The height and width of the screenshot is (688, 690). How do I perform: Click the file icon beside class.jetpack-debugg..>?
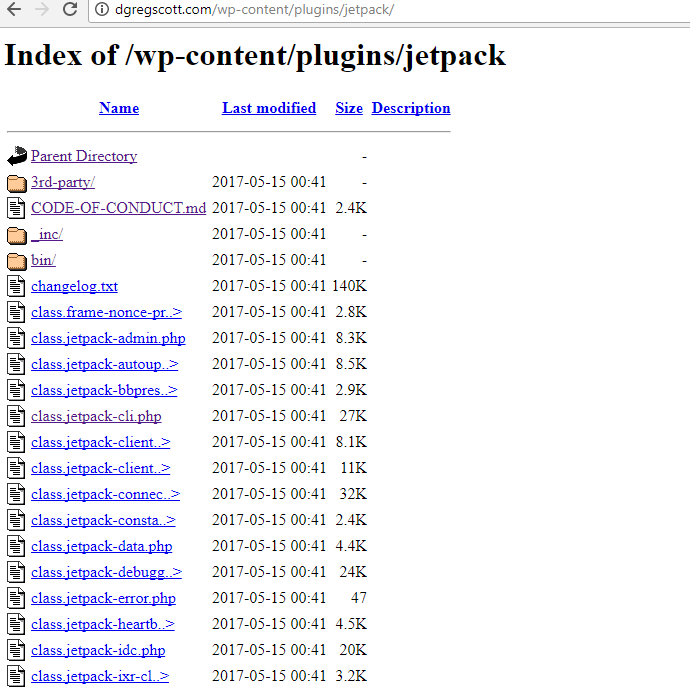coord(16,572)
